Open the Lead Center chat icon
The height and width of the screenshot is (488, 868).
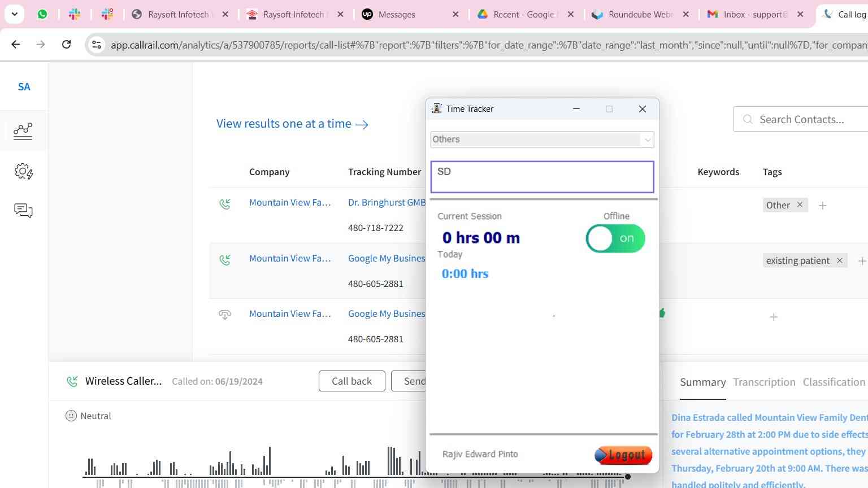(x=23, y=211)
